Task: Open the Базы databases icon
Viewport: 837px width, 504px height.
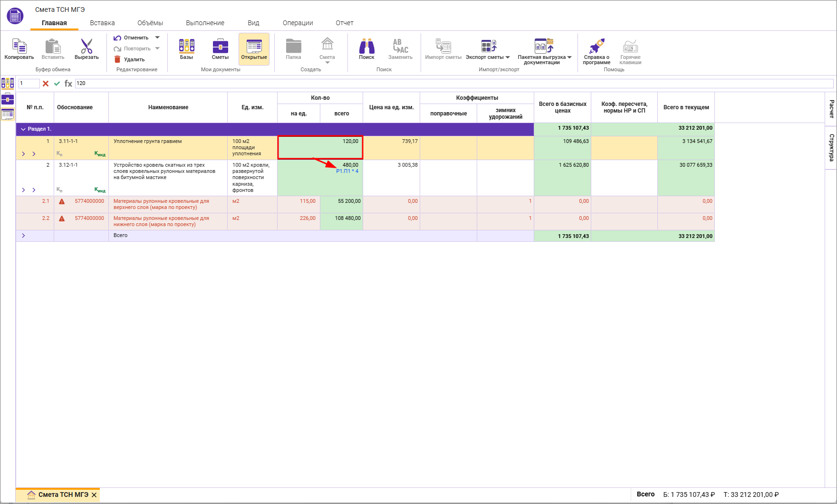Action: tap(186, 47)
